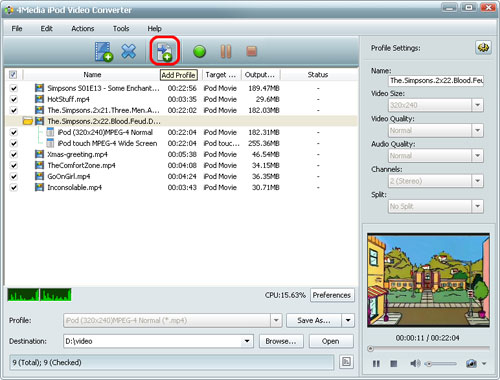The image size is (500, 380).
Task: Mute the preview volume speaker icon
Action: (x=415, y=363)
